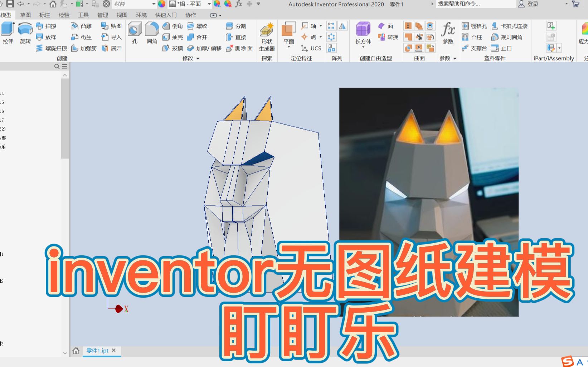Open the 点 point dropdown arrow
Viewport: 588px width, 367px height.
coord(321,37)
